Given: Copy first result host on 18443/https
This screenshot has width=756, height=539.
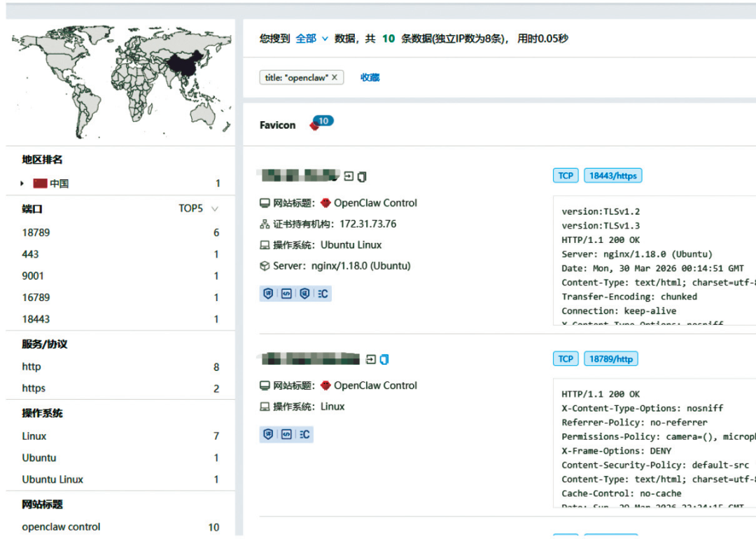Looking at the screenshot, I should coord(362,177).
